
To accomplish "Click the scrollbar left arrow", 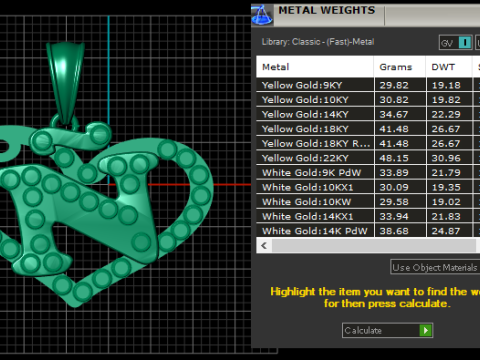I will (264, 246).
